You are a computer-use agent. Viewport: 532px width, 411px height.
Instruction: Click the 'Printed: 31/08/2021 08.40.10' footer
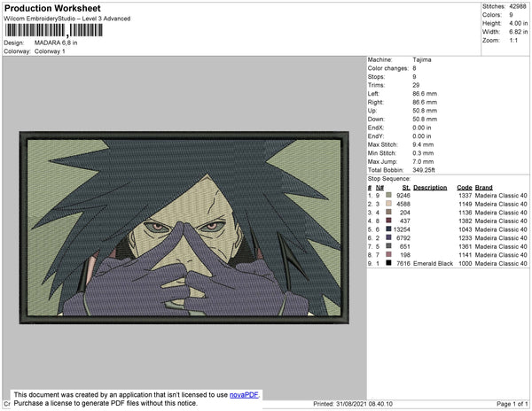pos(353,404)
